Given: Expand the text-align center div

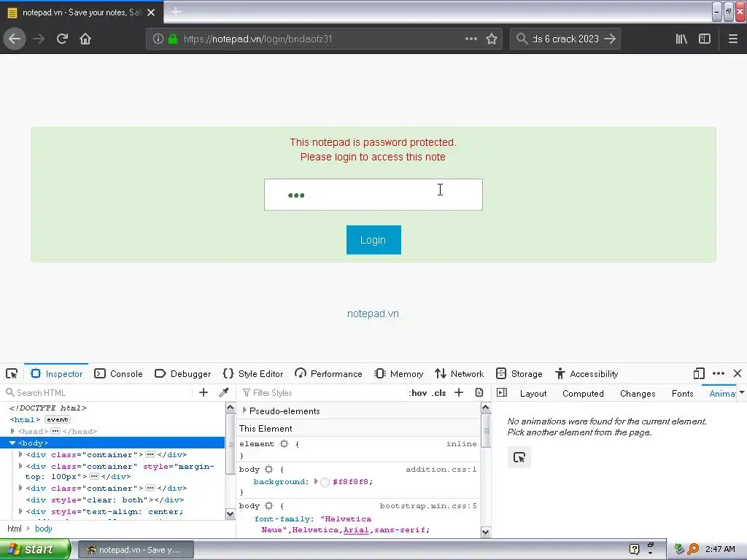Looking at the screenshot, I should [x=20, y=511].
